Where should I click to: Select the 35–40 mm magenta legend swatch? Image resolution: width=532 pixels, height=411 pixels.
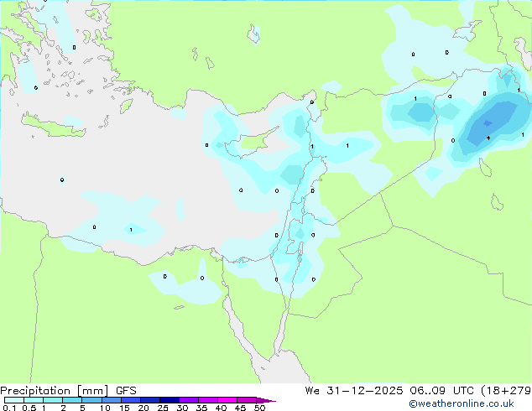pos(207,400)
